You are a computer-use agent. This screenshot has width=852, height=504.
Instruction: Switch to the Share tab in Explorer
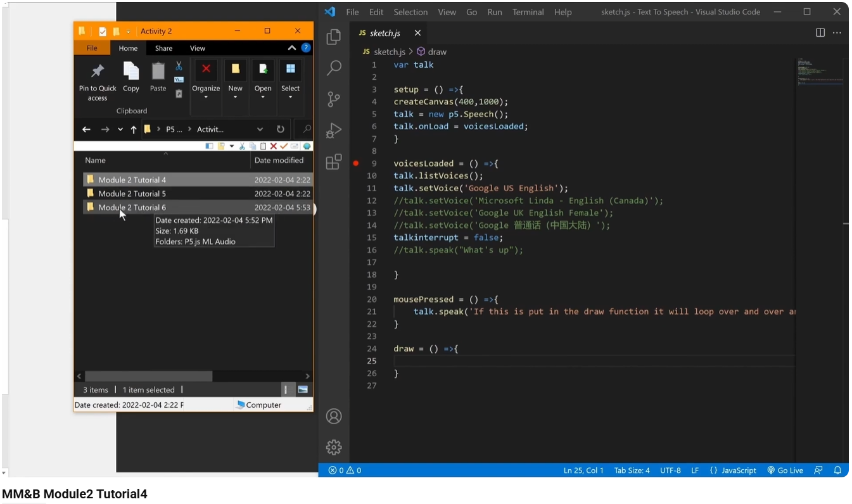tap(163, 47)
